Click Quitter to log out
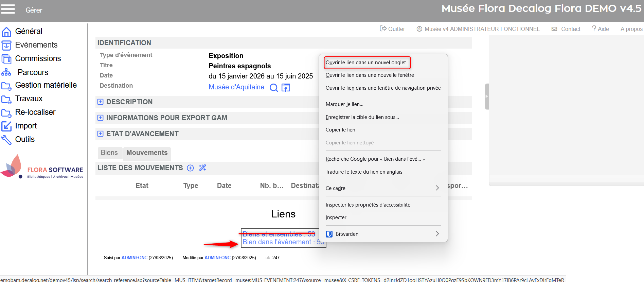Screen dimensions: 644x282 click(392, 29)
